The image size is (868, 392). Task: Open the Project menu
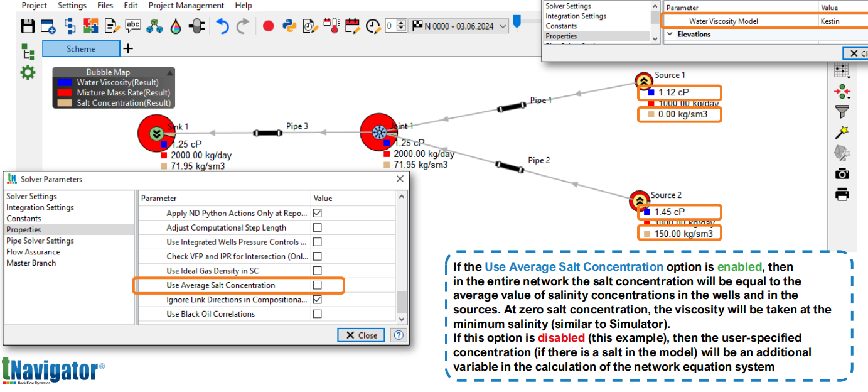pyautogui.click(x=35, y=5)
